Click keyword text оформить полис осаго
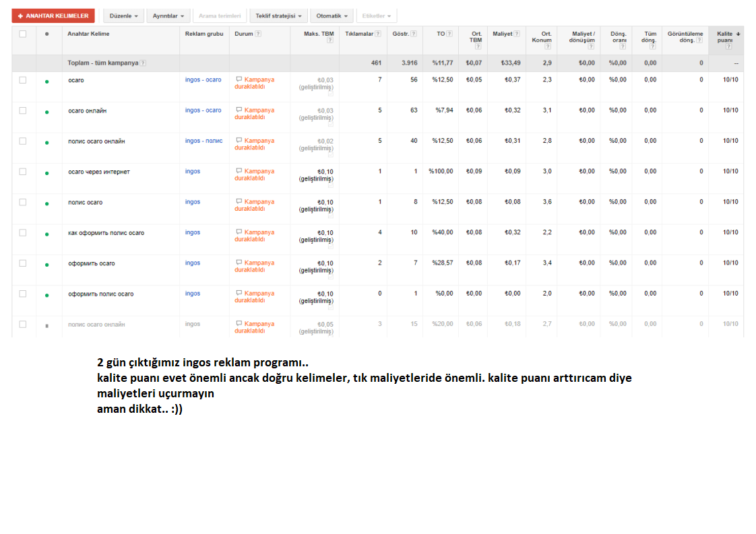The image size is (756, 534). click(x=101, y=294)
